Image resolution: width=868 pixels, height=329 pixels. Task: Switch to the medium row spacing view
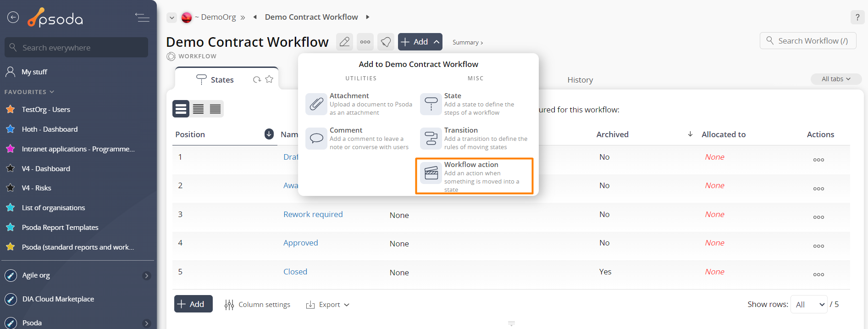tap(198, 109)
